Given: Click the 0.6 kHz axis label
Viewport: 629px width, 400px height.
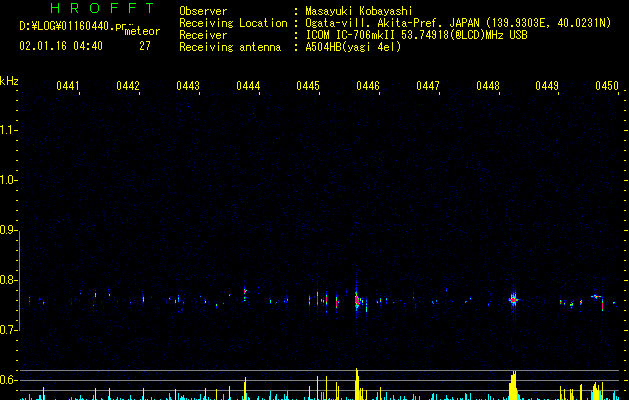Looking at the screenshot, I should (x=8, y=380).
